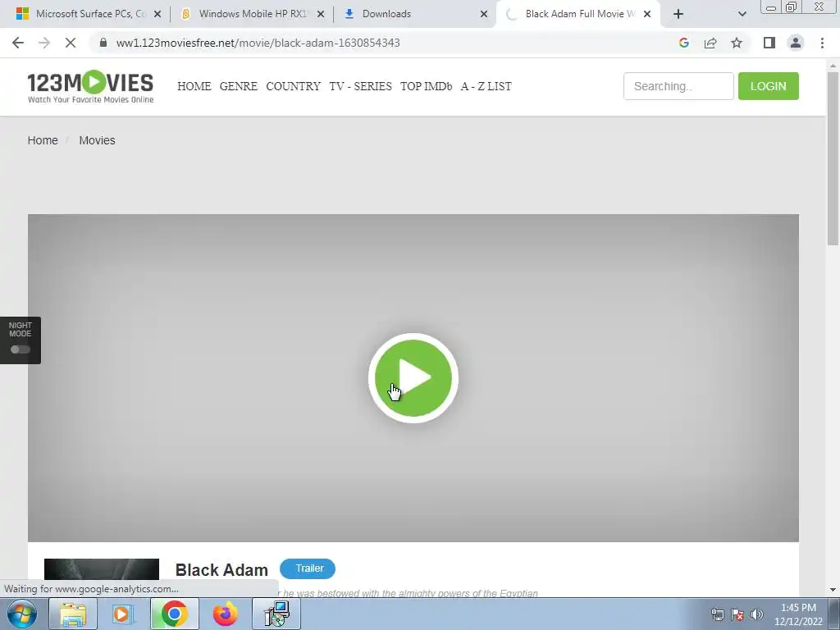
Task: View site security lock information
Action: [103, 43]
